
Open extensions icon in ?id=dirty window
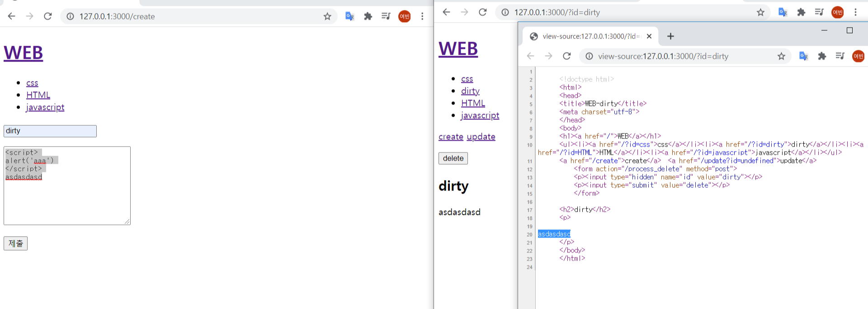point(801,12)
